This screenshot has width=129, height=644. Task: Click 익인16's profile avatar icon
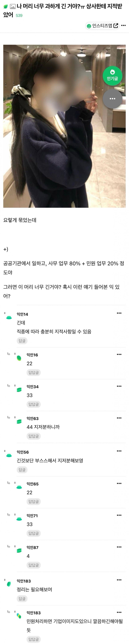[x=19, y=358]
